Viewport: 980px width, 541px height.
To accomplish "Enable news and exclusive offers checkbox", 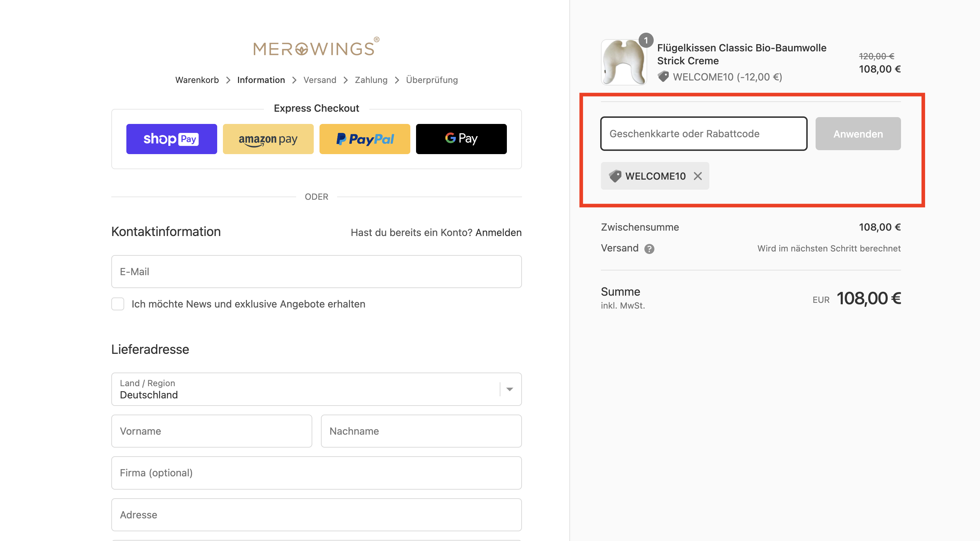I will [118, 304].
